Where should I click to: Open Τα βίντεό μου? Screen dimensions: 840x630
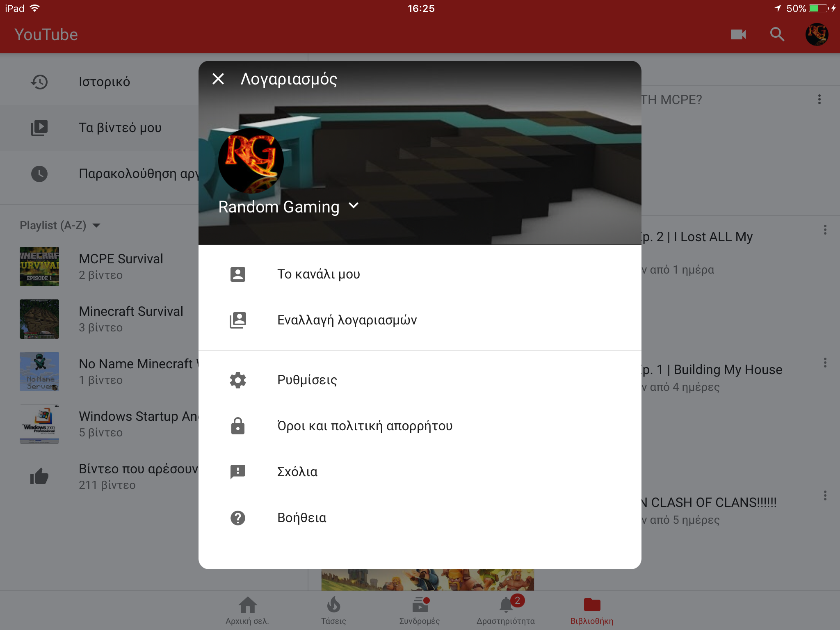99,128
